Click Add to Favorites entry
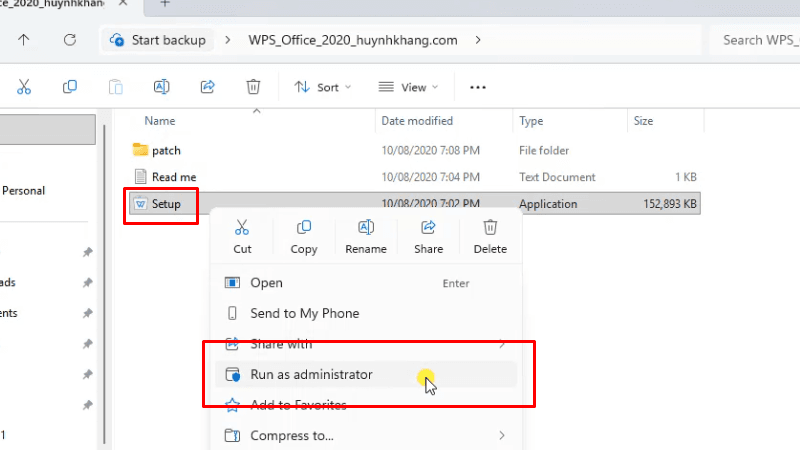 pos(298,405)
